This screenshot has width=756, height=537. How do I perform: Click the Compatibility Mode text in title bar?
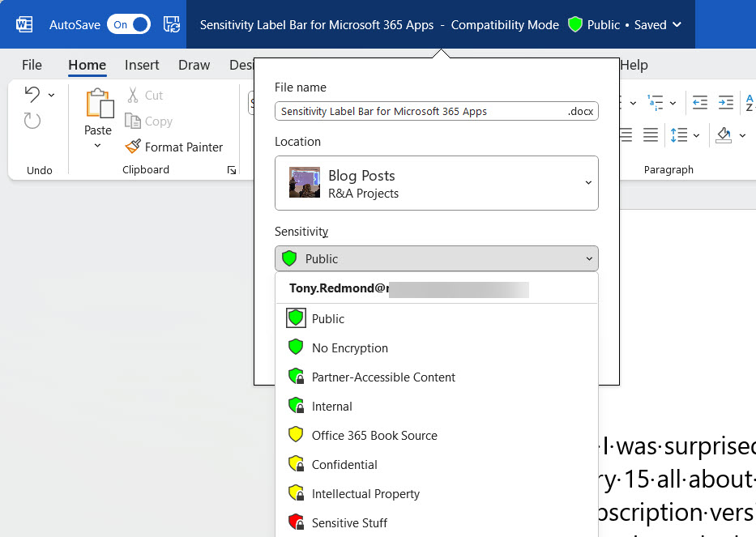click(x=505, y=25)
